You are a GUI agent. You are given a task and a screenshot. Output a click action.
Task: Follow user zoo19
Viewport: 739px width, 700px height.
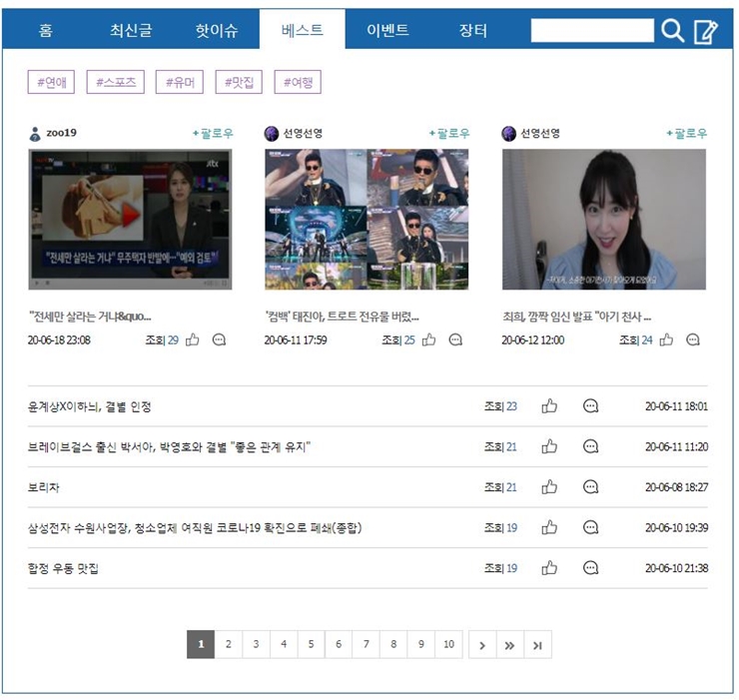click(x=212, y=133)
